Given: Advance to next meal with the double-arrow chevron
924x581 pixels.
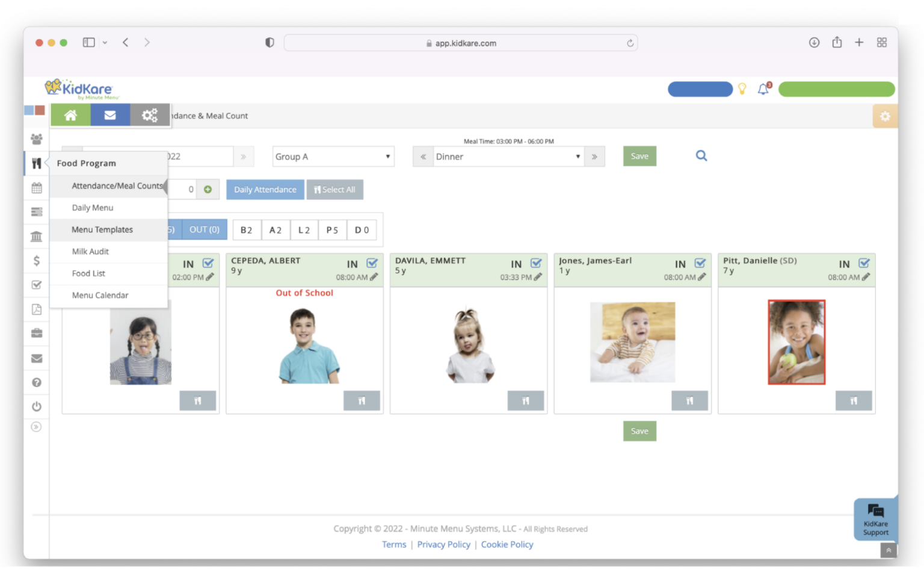Looking at the screenshot, I should [x=594, y=156].
